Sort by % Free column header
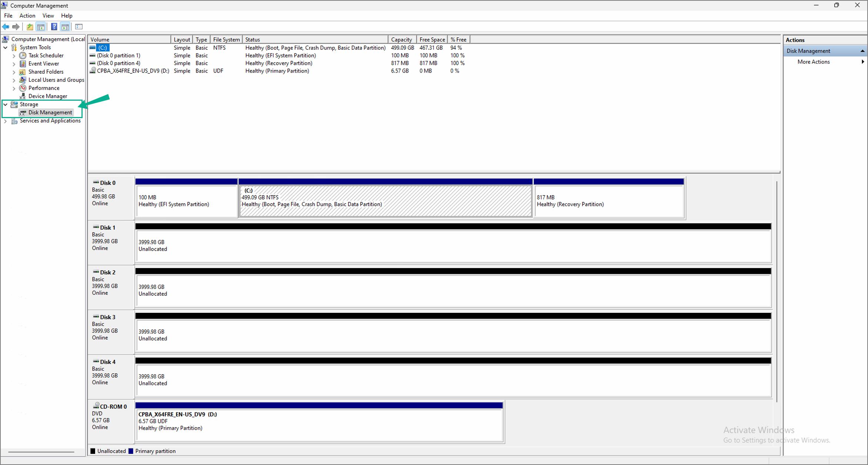The width and height of the screenshot is (868, 465). 459,40
